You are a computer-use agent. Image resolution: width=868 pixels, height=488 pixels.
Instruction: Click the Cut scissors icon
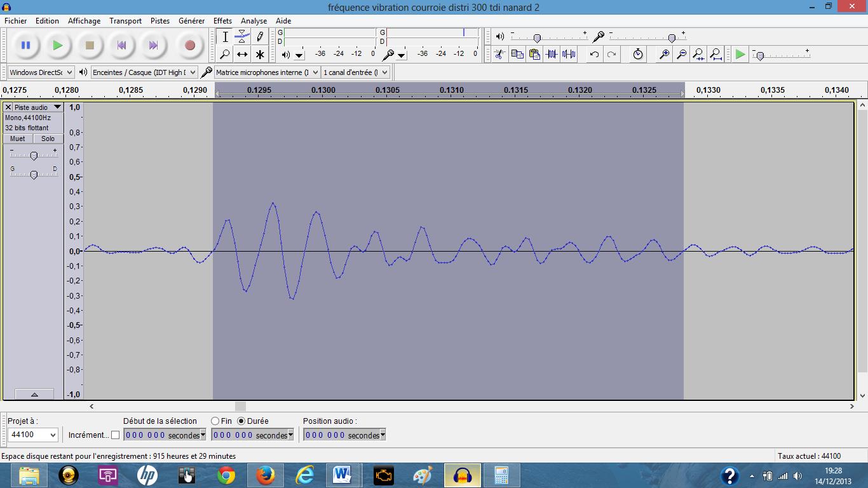500,55
